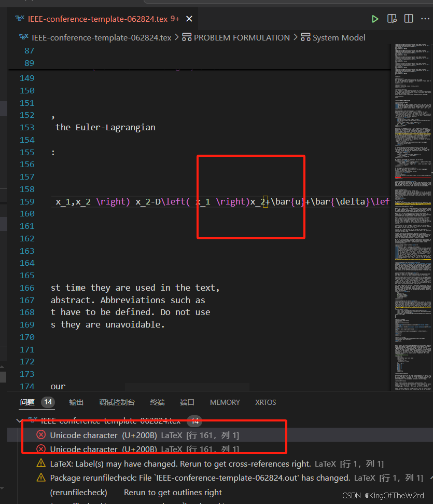Select the 输出 output tab
This screenshot has height=504, width=433.
(x=76, y=402)
